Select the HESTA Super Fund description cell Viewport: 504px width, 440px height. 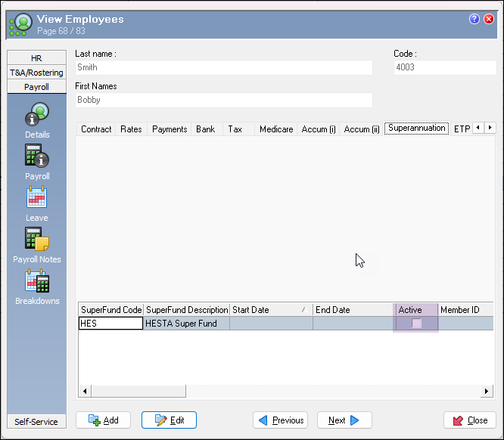[x=186, y=323]
